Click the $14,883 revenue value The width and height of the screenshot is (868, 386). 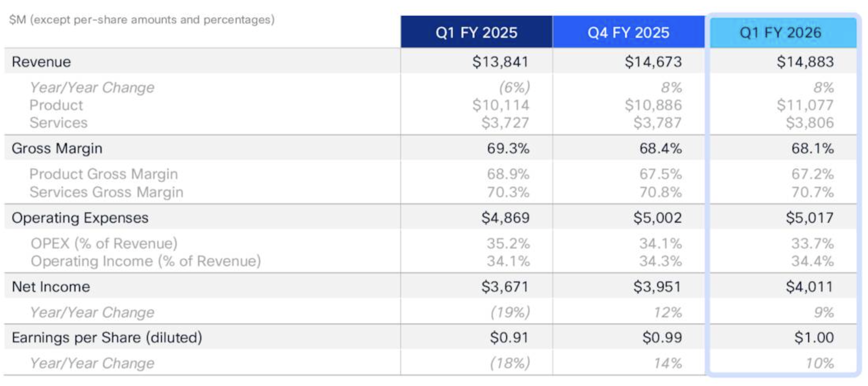(x=805, y=62)
